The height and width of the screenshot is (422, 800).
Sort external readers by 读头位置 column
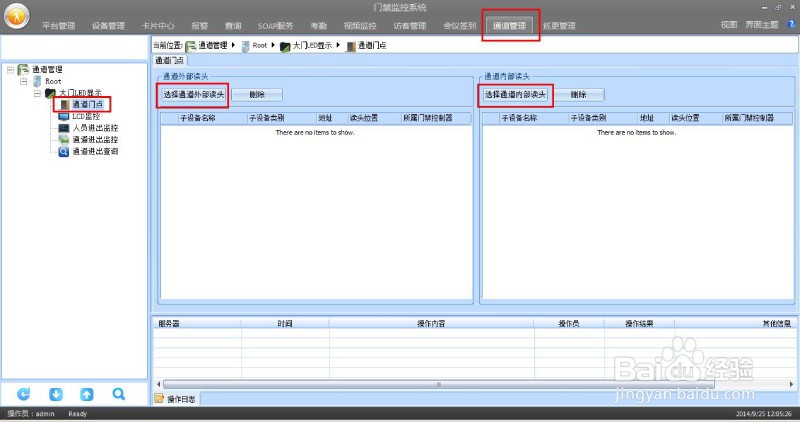[374, 118]
